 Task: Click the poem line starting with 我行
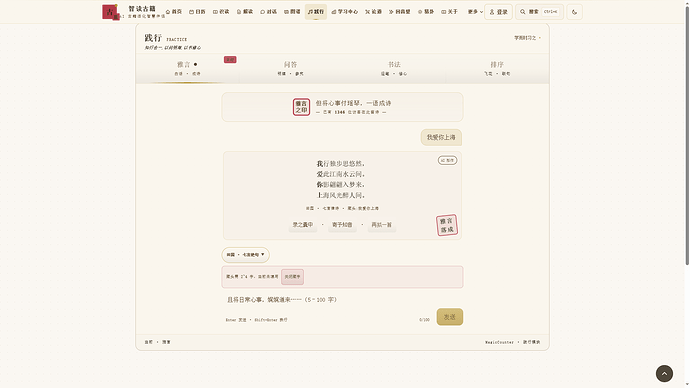[341, 164]
